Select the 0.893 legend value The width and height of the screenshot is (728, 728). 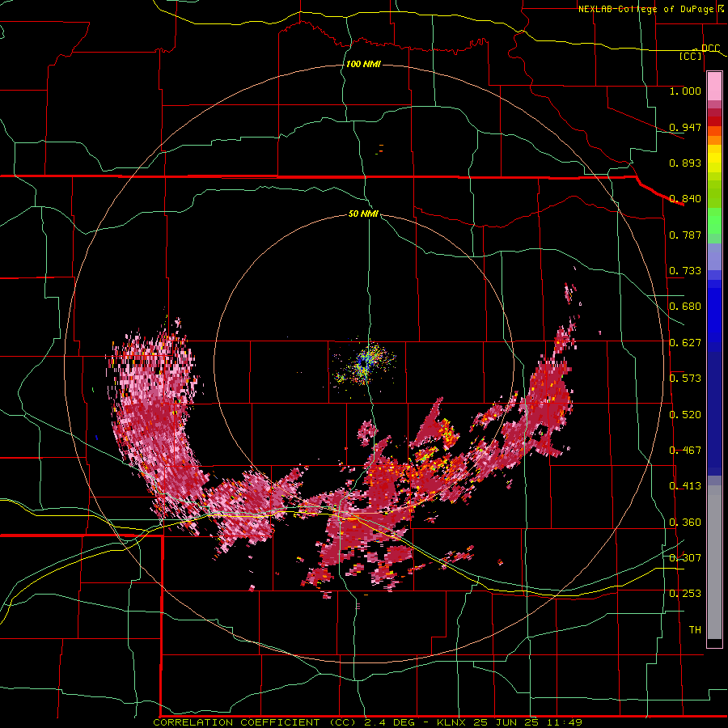685,163
